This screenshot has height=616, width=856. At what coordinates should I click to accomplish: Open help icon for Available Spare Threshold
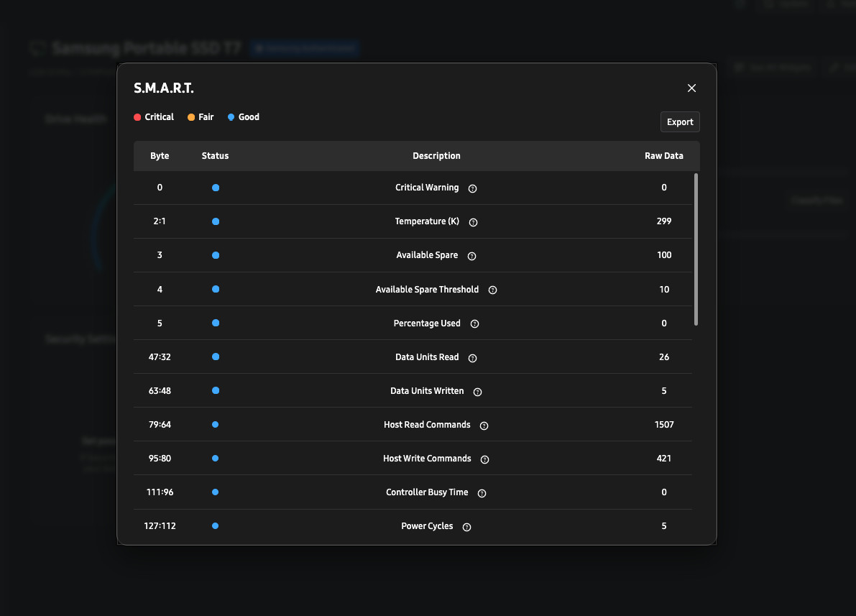[x=492, y=290]
